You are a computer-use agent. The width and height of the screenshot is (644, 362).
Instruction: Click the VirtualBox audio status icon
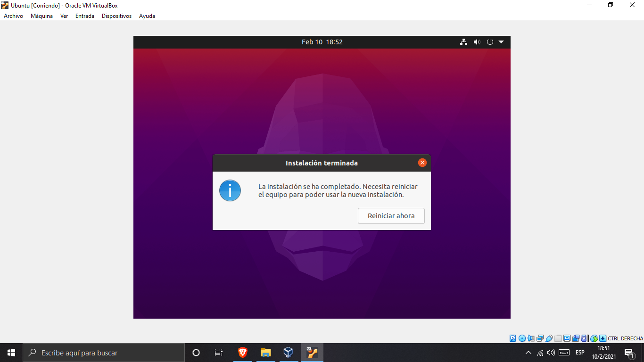531,338
